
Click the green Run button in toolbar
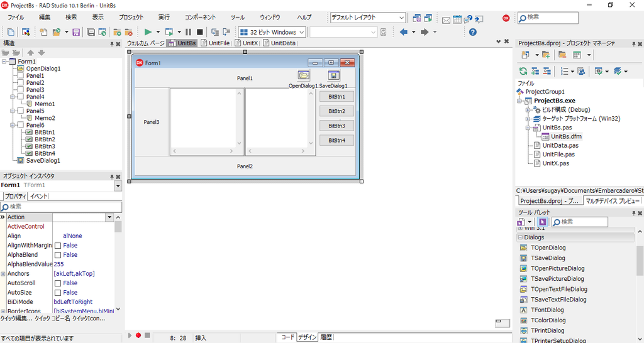[x=148, y=32]
